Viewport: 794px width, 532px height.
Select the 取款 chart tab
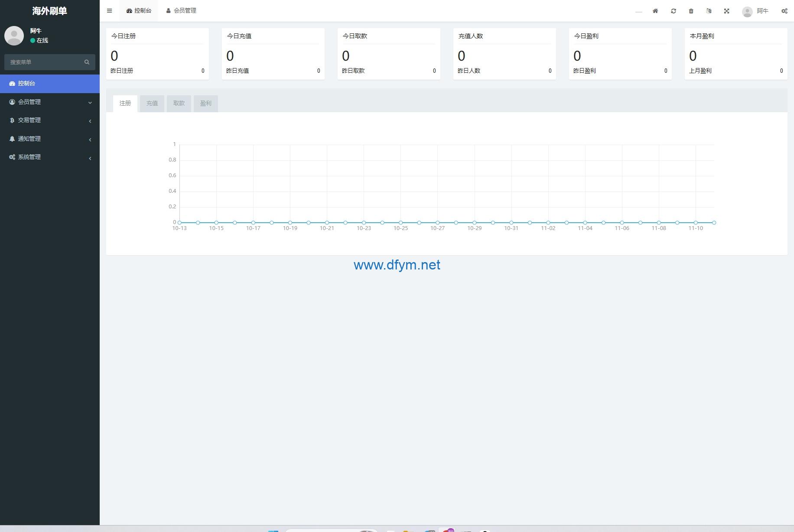point(179,104)
